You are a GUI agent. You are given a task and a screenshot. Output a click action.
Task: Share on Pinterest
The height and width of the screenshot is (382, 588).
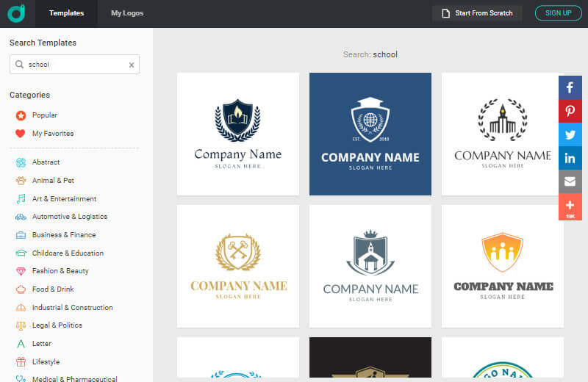[x=570, y=111]
